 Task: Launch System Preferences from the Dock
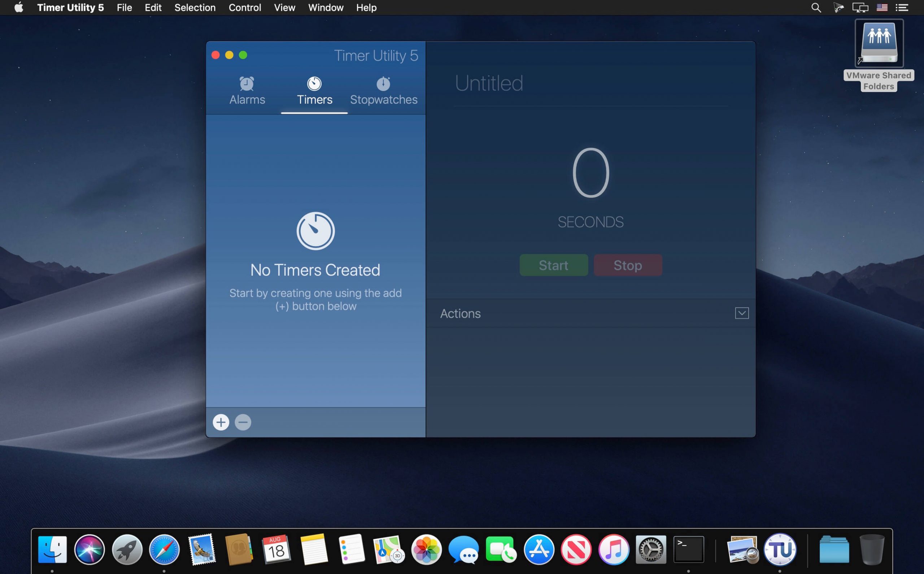(651, 549)
